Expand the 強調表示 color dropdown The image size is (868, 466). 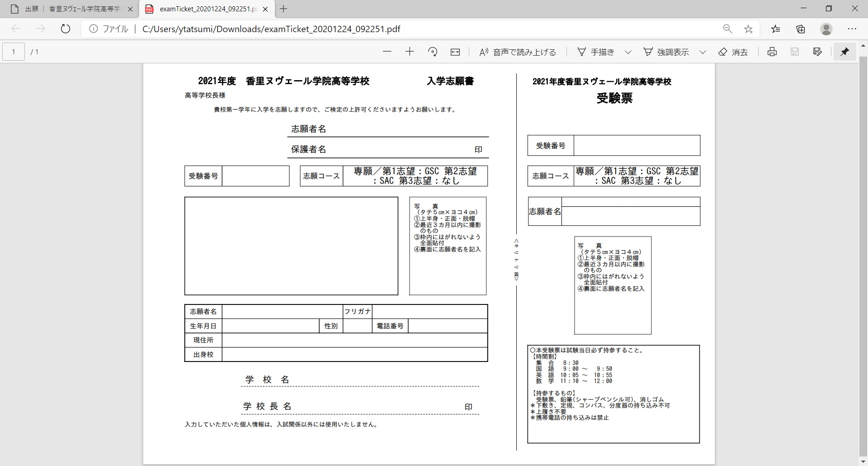(x=703, y=52)
